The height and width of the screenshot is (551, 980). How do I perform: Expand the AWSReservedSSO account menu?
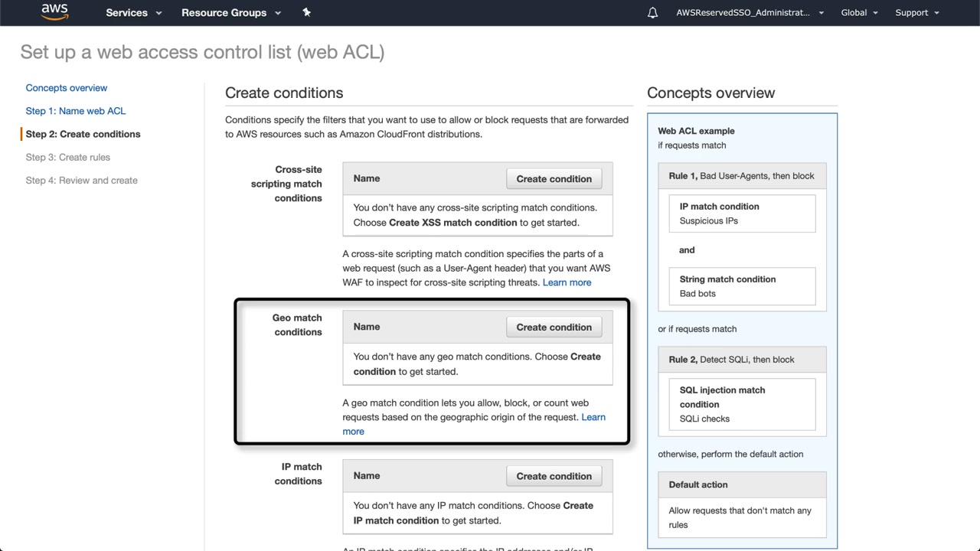point(750,13)
